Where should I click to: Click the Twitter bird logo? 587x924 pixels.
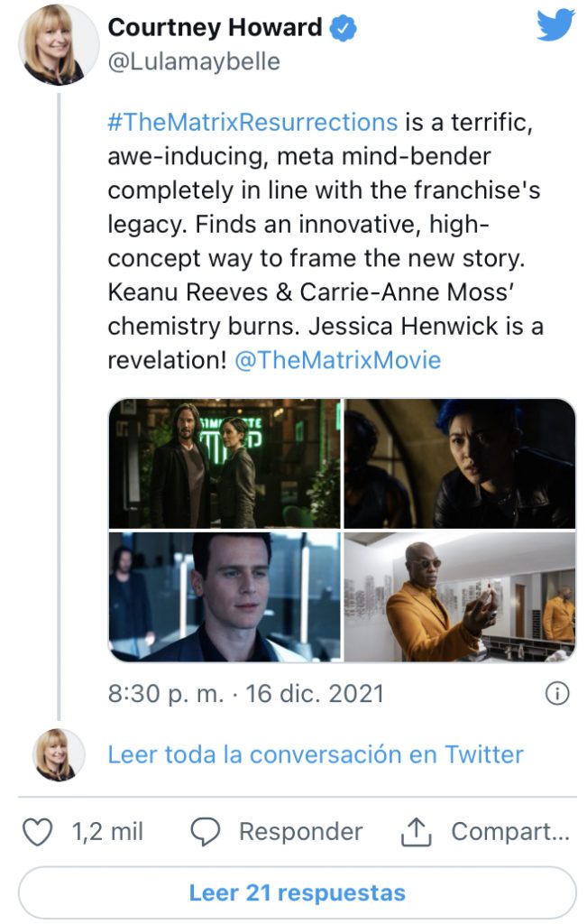click(555, 24)
